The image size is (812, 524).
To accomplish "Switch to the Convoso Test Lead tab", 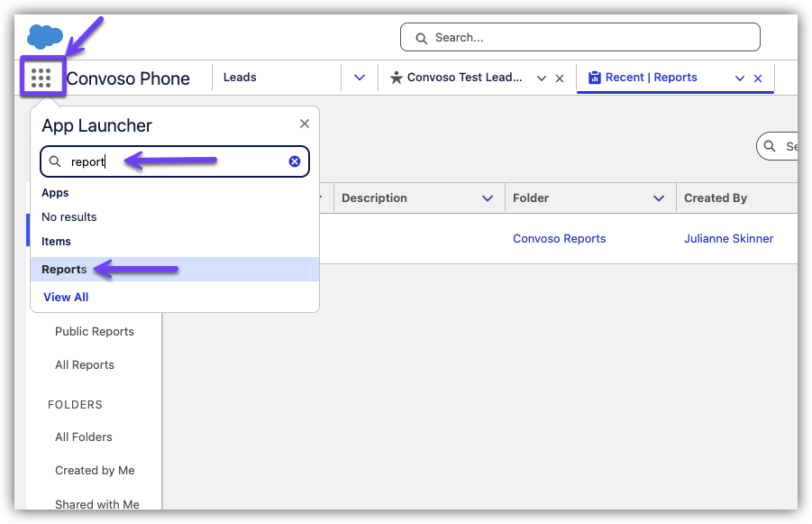I will coord(463,78).
